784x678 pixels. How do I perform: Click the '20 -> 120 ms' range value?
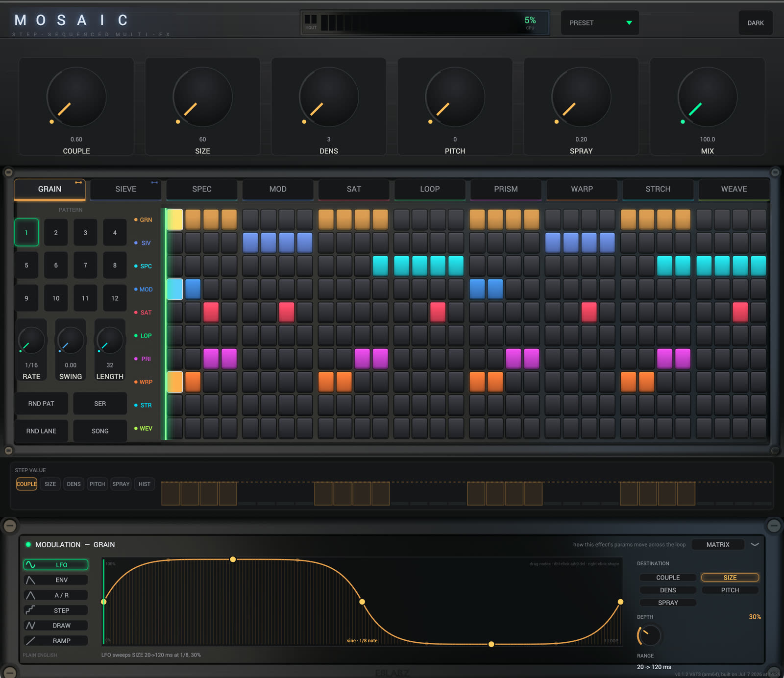coord(654,667)
